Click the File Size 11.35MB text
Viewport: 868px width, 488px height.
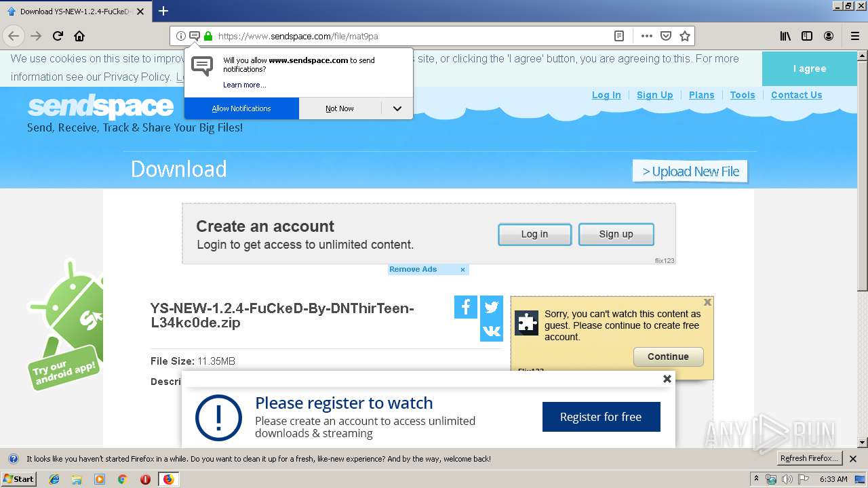click(x=193, y=361)
